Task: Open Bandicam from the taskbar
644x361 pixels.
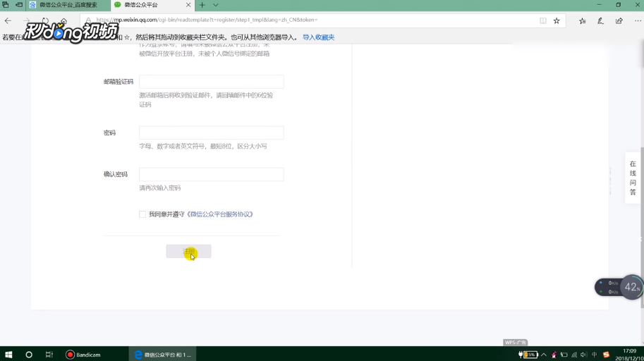Action: coord(83,355)
